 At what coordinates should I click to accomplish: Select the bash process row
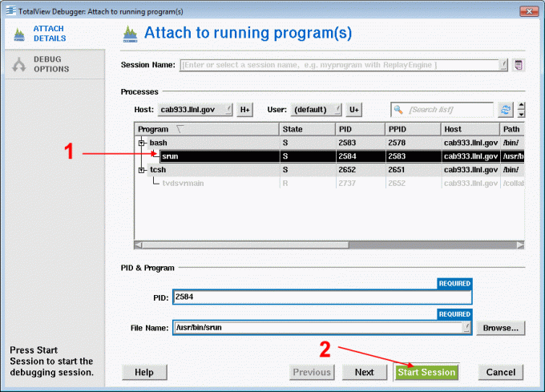[329, 143]
